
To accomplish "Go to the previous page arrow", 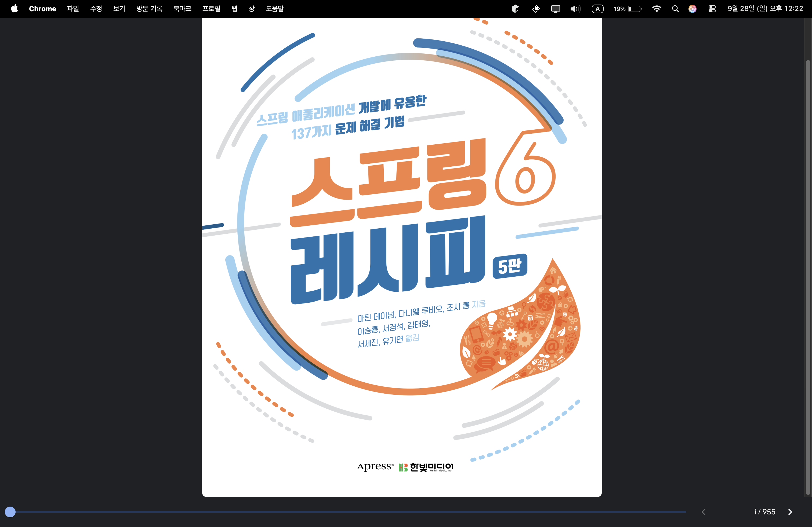I will coord(703,512).
